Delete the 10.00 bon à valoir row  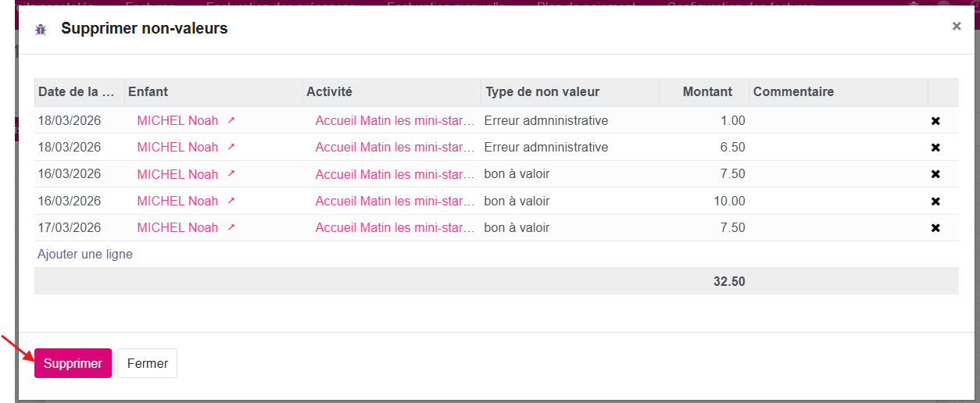[x=935, y=201]
